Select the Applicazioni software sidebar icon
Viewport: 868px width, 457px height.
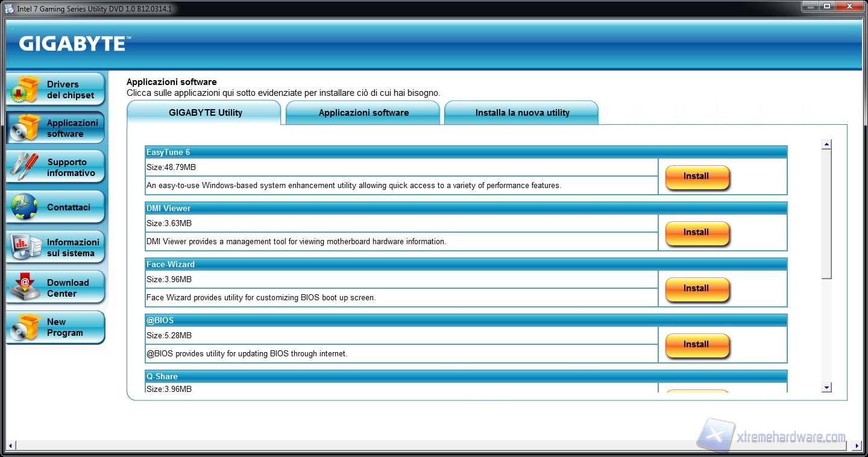(x=25, y=128)
